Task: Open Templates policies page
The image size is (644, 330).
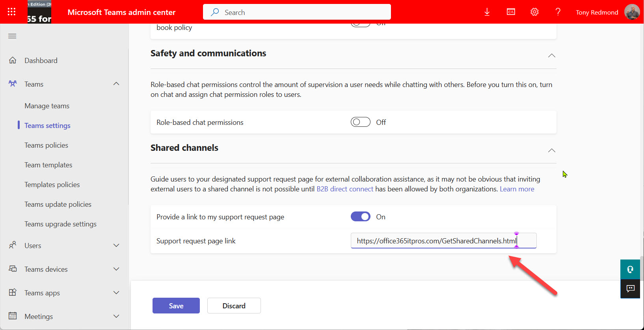Action: (x=52, y=185)
